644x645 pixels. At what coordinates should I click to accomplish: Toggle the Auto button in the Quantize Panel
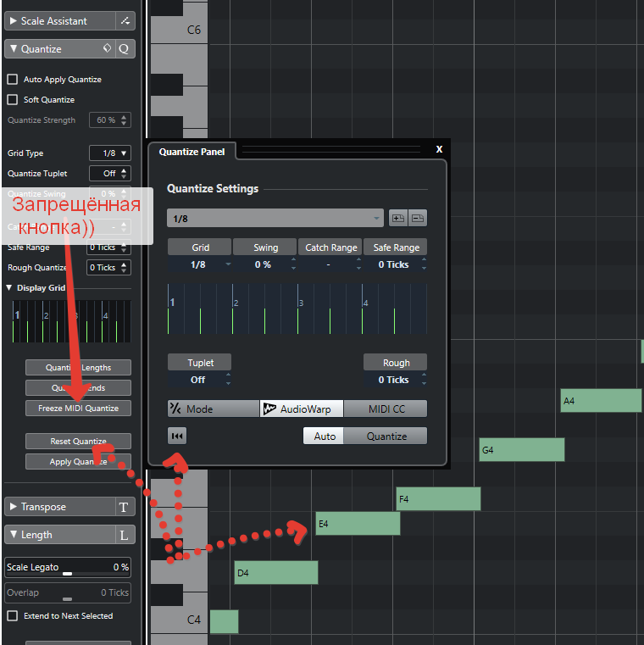[324, 436]
